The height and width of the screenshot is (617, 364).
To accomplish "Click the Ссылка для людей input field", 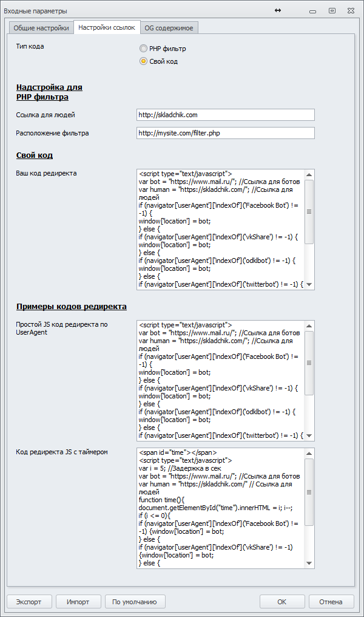I will (226, 115).
